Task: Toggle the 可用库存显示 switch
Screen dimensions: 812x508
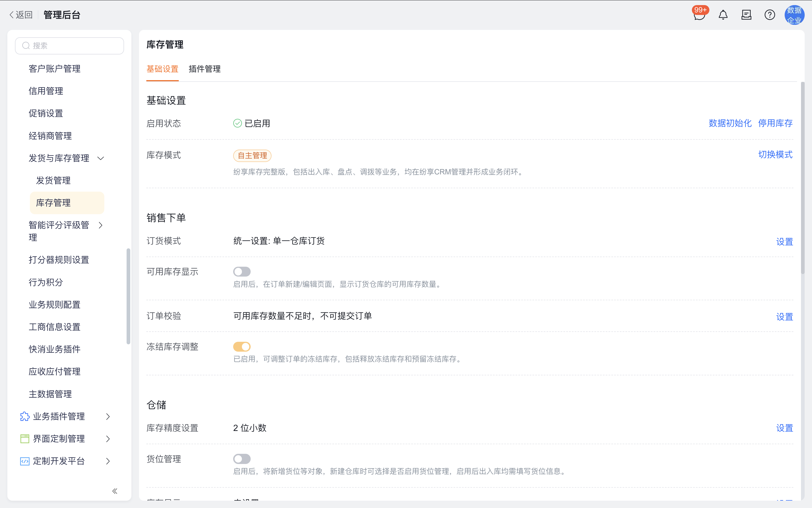Action: coord(242,271)
